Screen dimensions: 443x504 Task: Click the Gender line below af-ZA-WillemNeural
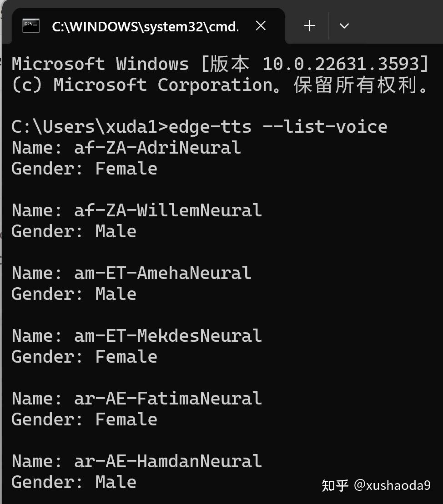point(74,231)
